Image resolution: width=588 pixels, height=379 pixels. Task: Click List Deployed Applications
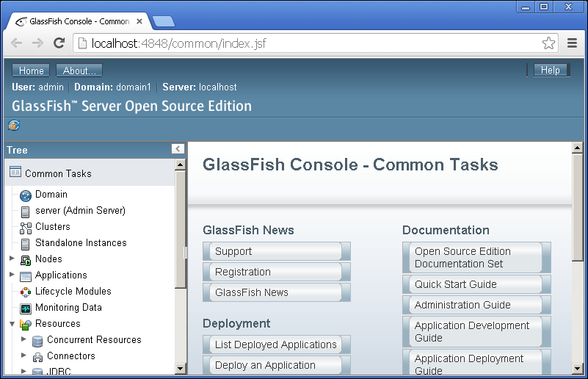click(277, 344)
